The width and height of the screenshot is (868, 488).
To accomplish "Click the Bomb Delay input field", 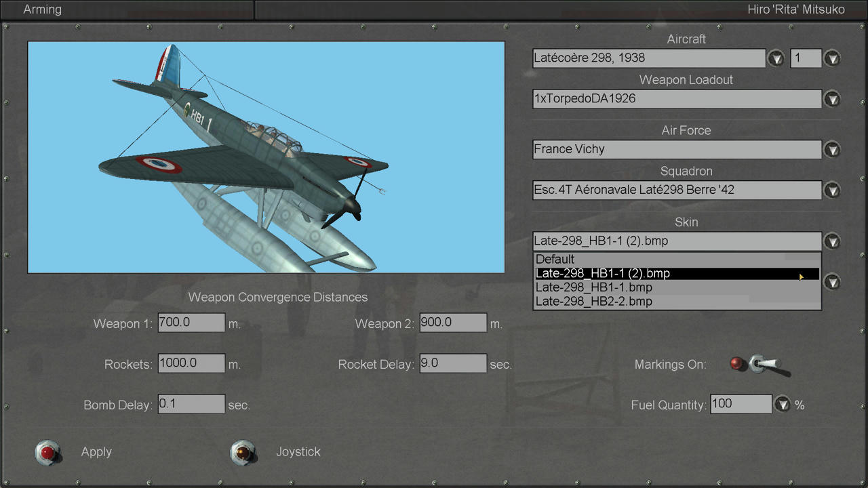I will pos(191,404).
